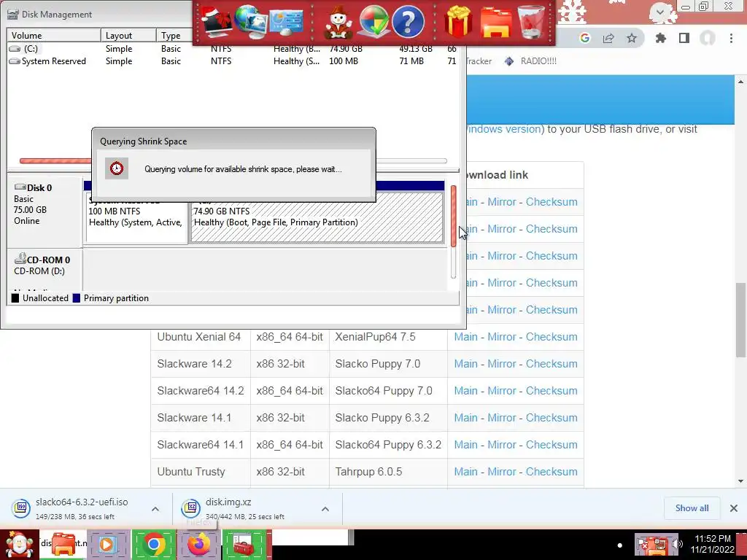Select the (C:) volume row

pos(233,49)
